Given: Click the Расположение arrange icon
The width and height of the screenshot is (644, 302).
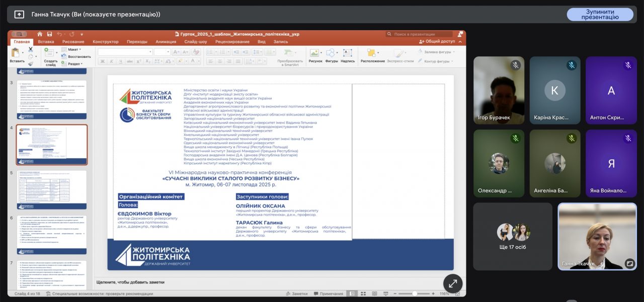Looking at the screenshot, I should pyautogui.click(x=372, y=54).
